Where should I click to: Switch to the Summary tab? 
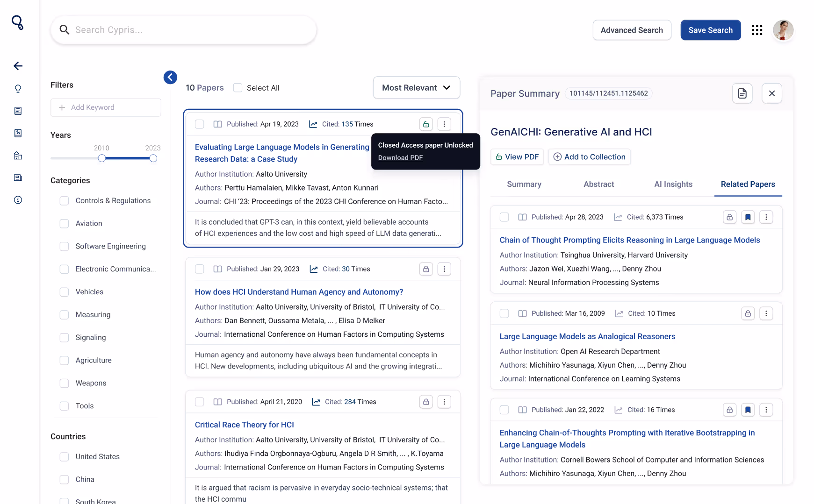tap(524, 185)
